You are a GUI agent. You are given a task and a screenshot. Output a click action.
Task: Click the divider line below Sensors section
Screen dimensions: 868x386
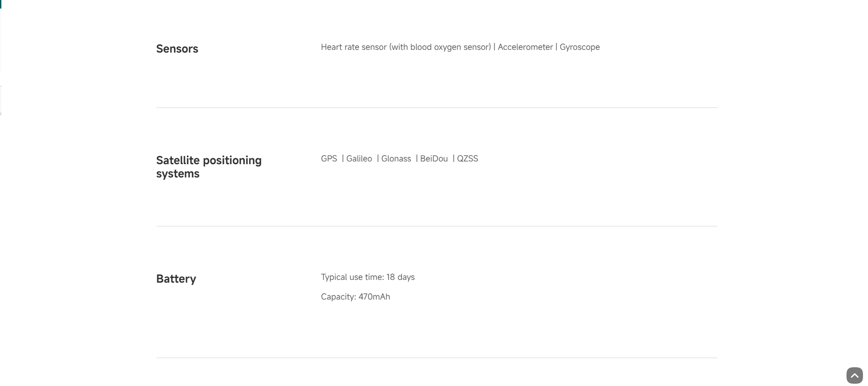437,108
